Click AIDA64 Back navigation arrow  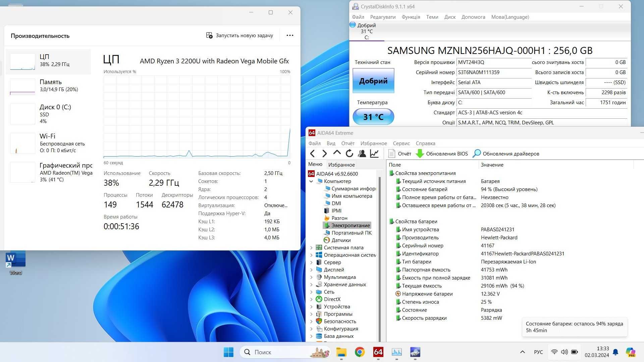coord(313,154)
